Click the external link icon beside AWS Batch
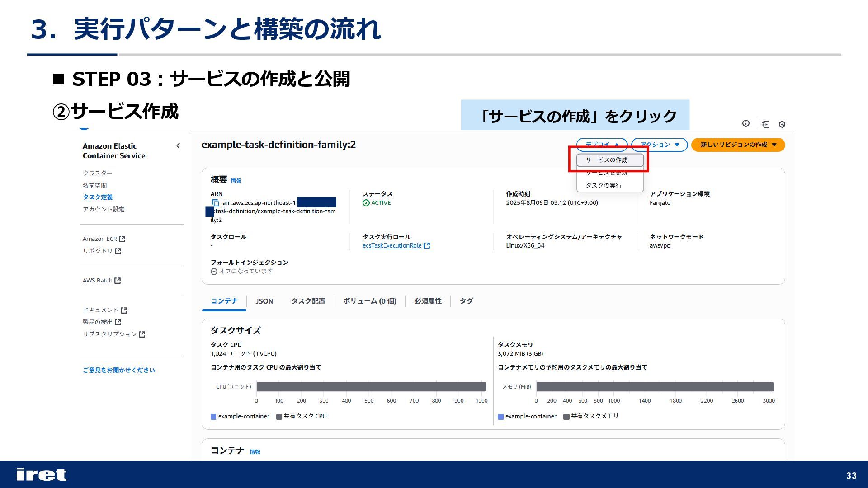 pyautogui.click(x=118, y=281)
